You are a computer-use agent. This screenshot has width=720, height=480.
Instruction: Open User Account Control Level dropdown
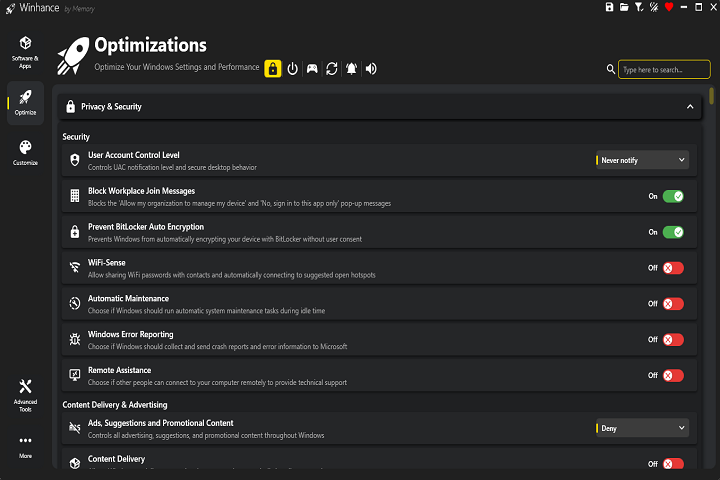642,160
